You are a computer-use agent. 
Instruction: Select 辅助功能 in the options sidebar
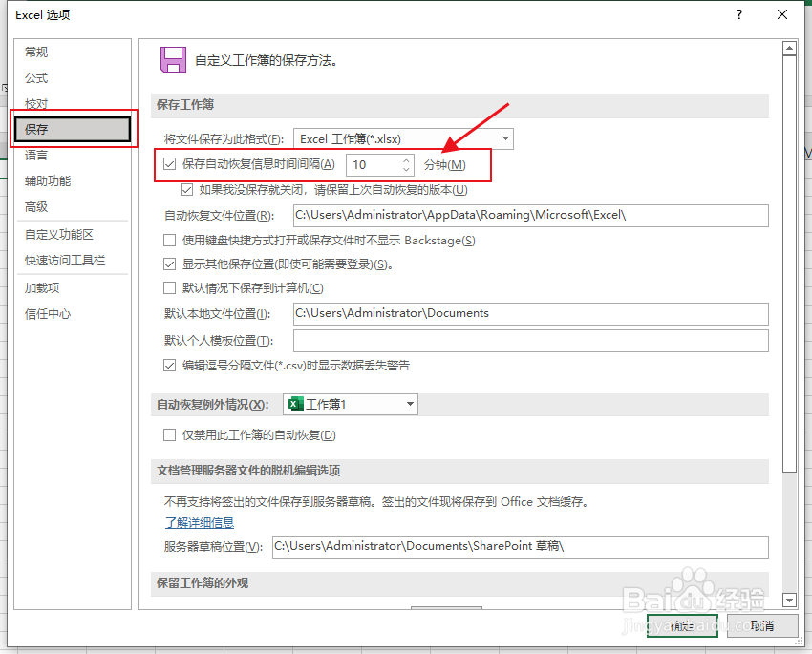(73, 180)
